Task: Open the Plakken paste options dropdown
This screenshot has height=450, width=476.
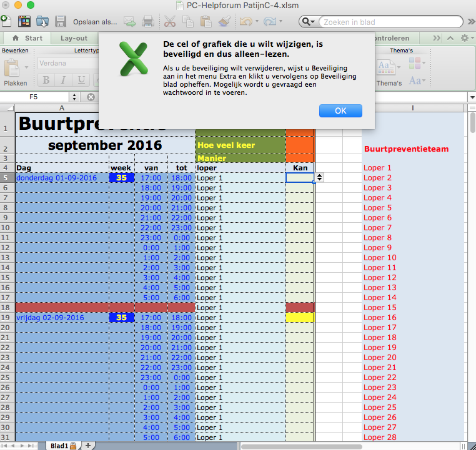Action: [26, 67]
